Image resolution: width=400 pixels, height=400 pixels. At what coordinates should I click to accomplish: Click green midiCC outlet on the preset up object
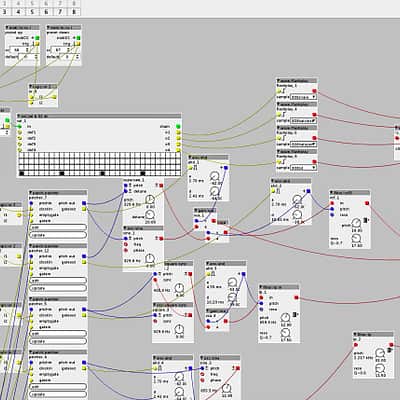pos(37,38)
